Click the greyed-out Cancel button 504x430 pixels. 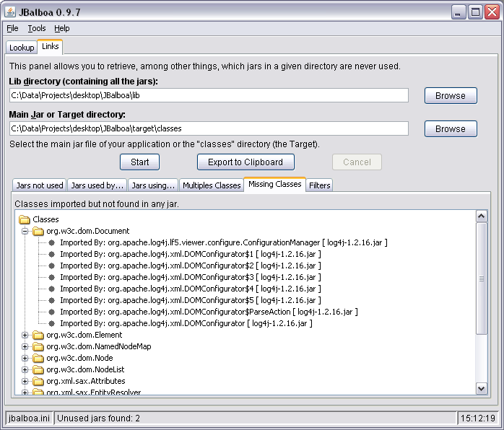point(357,162)
